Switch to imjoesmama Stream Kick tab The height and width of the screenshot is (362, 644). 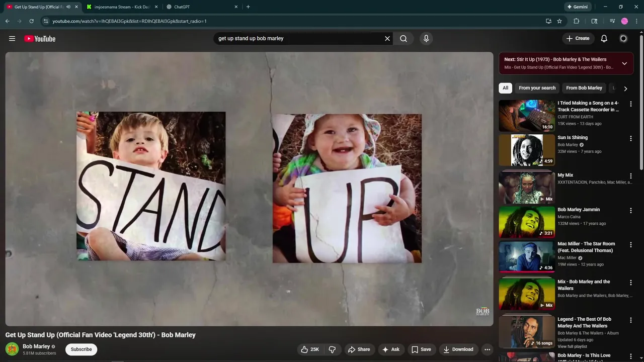(122, 7)
